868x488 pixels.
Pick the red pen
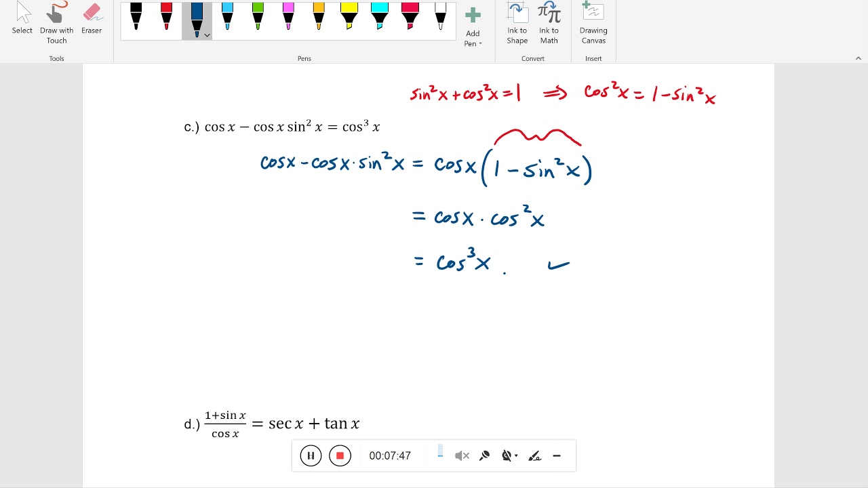point(166,18)
